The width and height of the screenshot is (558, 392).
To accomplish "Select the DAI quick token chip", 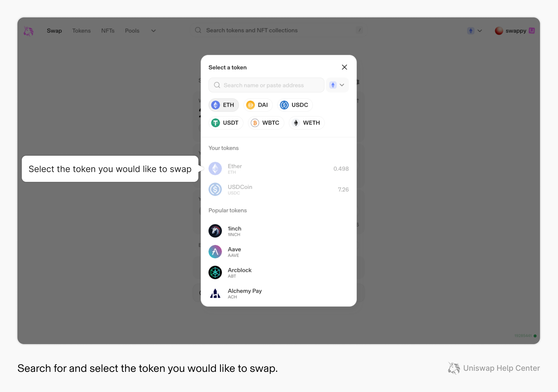I will pos(258,105).
